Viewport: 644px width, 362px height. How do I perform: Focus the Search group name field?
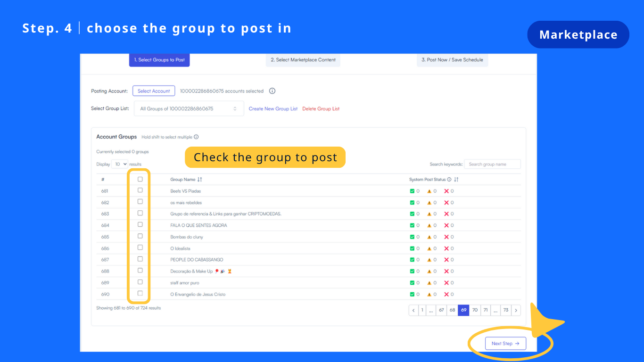tap(492, 164)
